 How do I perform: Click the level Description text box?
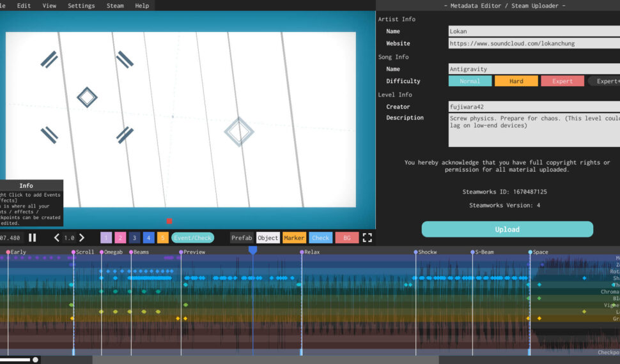pos(534,130)
